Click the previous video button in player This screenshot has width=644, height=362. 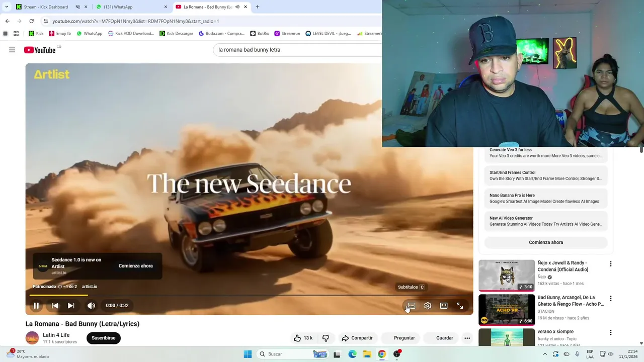pyautogui.click(x=55, y=305)
